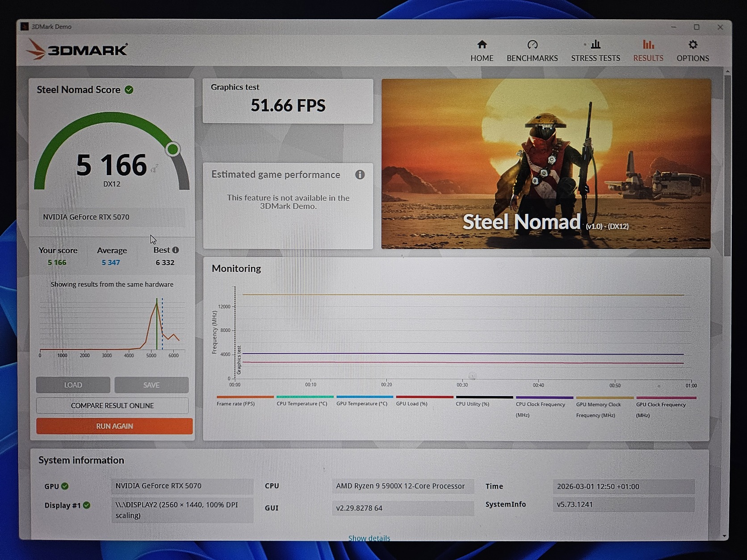Click the Show details link
The width and height of the screenshot is (747, 560).
(369, 538)
